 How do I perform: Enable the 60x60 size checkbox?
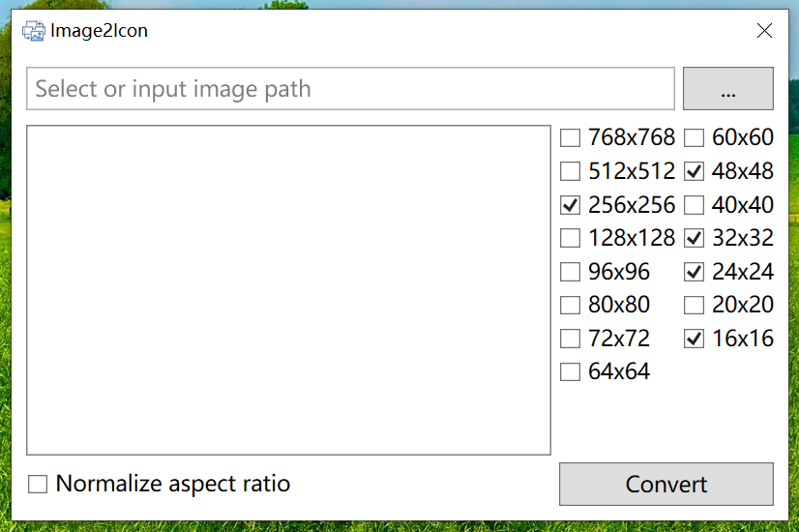coord(694,138)
